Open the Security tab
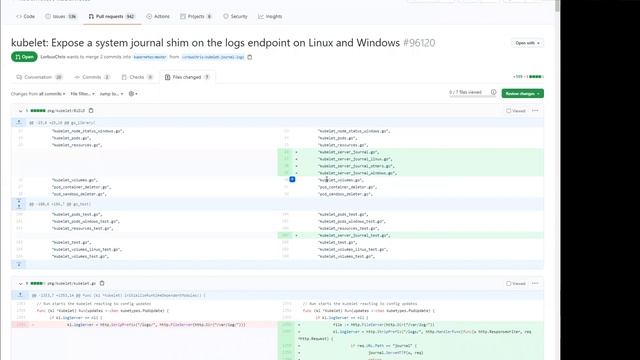640x360 pixels. click(x=235, y=16)
